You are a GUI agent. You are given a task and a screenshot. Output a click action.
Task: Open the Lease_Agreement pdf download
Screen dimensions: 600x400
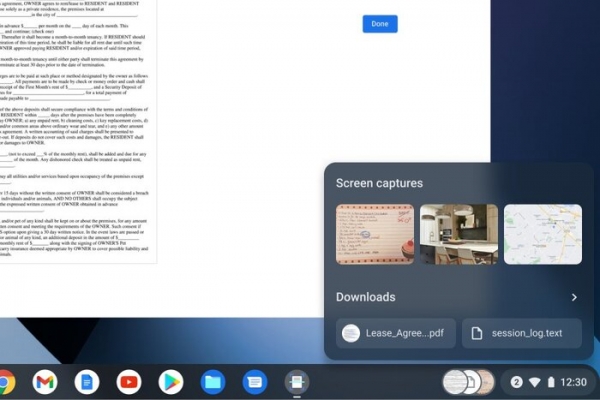pos(396,333)
